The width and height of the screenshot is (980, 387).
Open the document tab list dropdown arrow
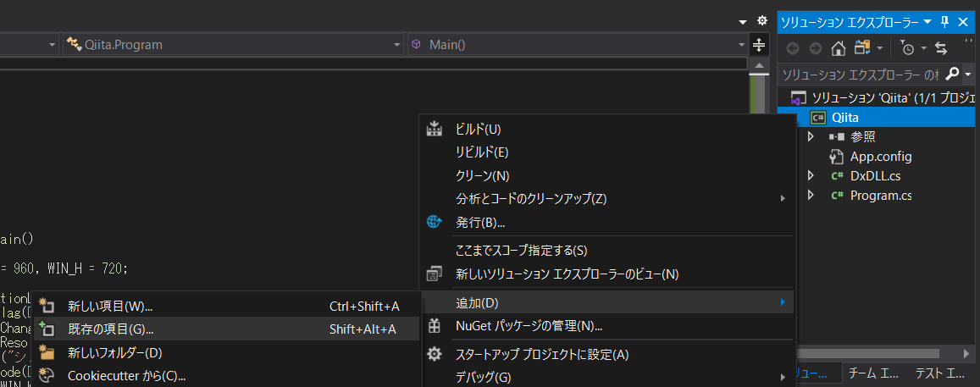[x=743, y=22]
